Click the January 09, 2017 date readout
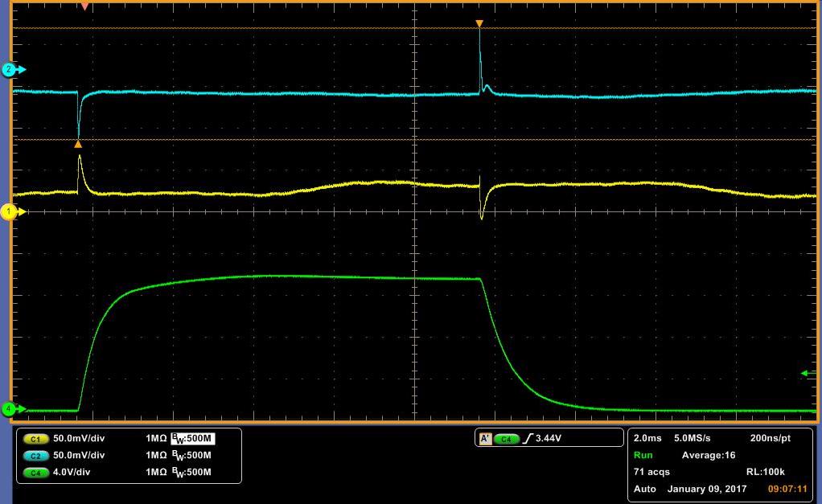 (x=707, y=489)
